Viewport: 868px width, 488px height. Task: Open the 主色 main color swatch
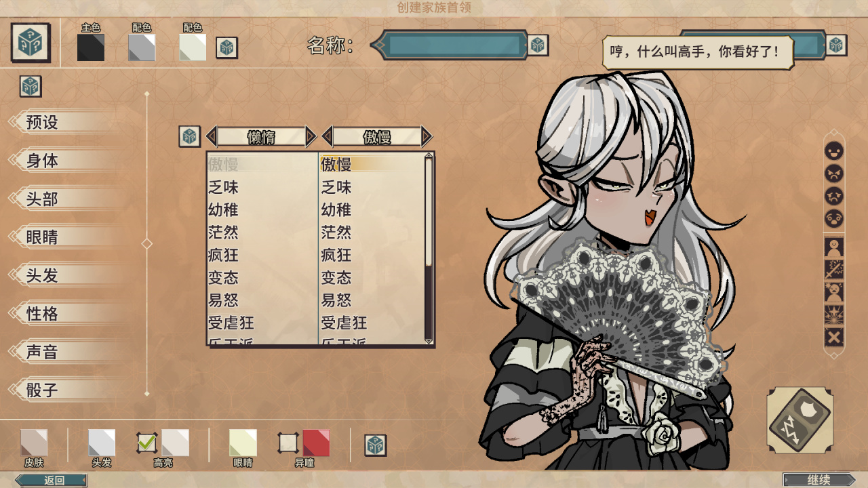(90, 47)
